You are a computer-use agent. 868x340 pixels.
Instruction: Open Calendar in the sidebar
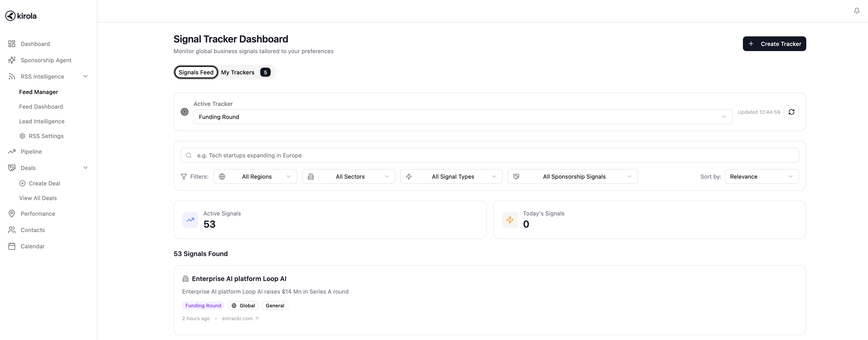[x=32, y=246]
